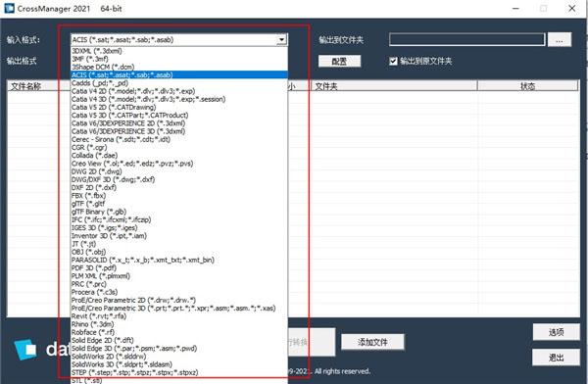Minimize the CrossManager window
This screenshot has height=384, width=588.
[x=516, y=8]
